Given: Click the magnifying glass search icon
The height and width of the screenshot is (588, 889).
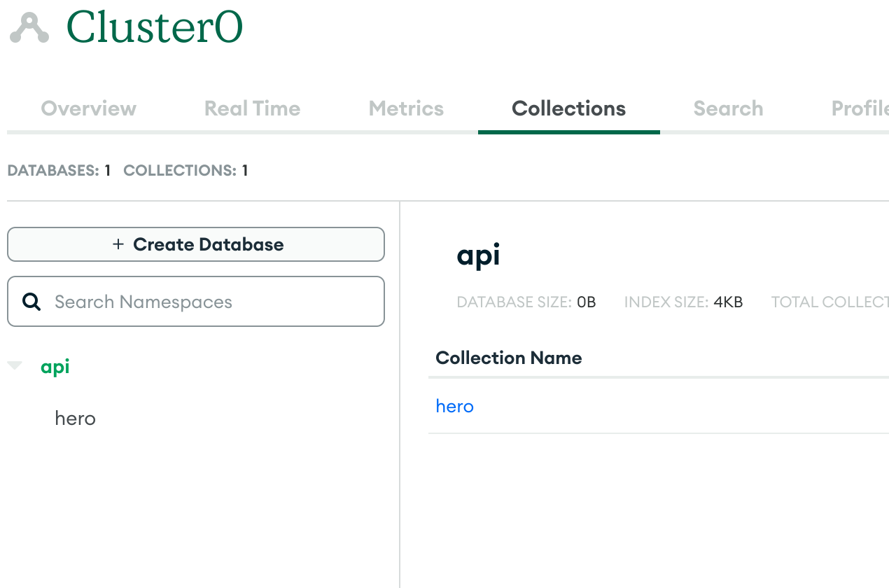Looking at the screenshot, I should [31, 301].
